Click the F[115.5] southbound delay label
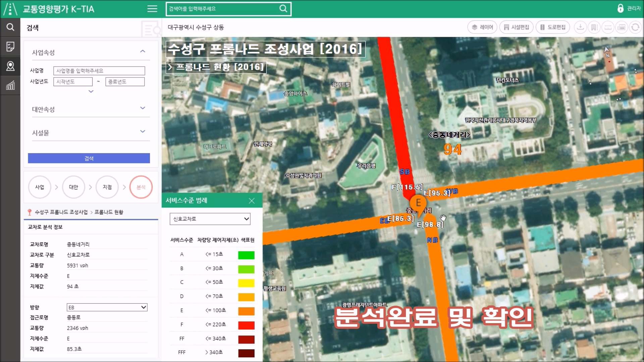The image size is (644, 362). point(407,187)
